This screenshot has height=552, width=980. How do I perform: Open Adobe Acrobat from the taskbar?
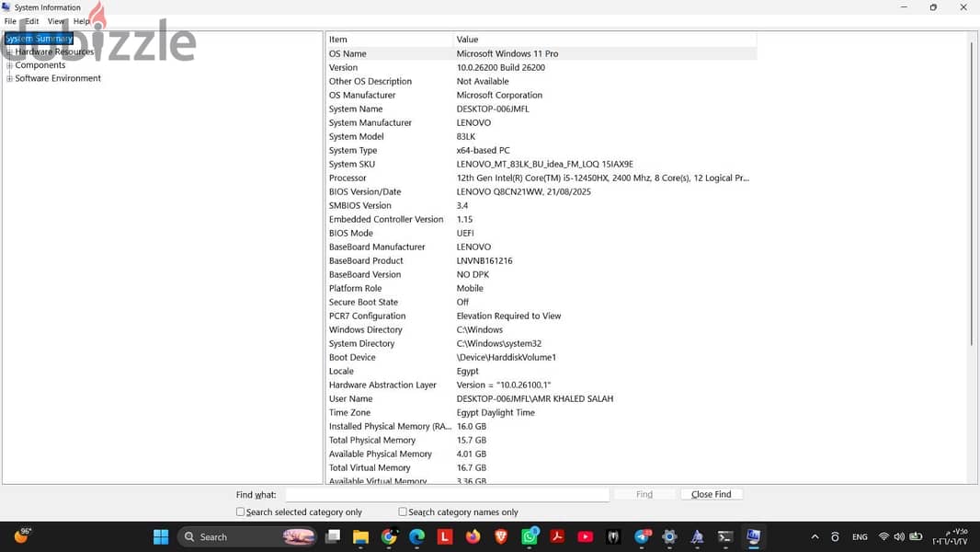[x=557, y=537]
